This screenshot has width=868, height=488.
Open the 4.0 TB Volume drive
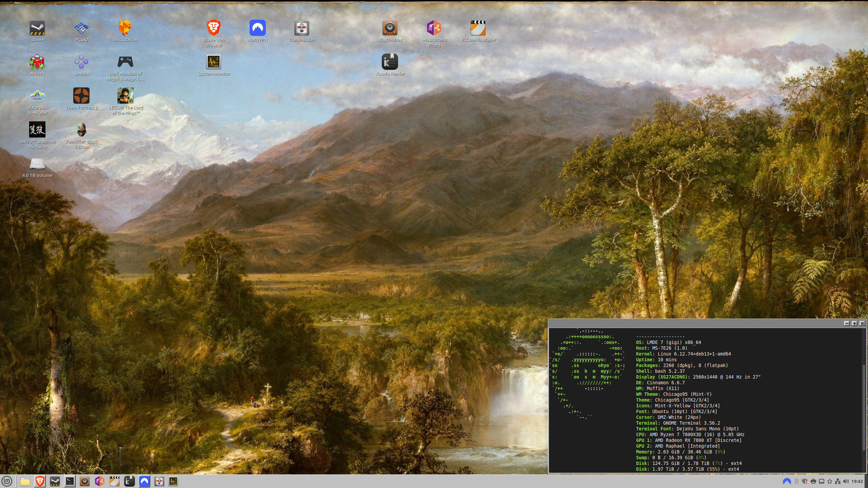click(x=37, y=165)
